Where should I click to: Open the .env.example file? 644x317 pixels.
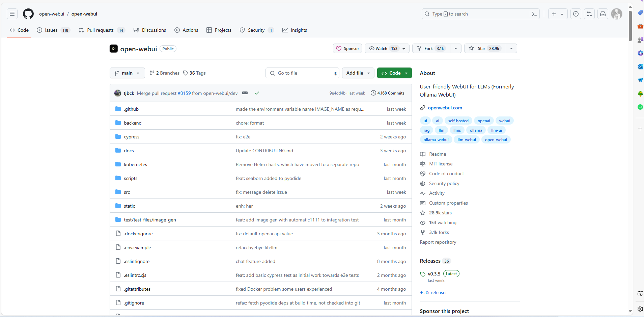click(x=137, y=247)
